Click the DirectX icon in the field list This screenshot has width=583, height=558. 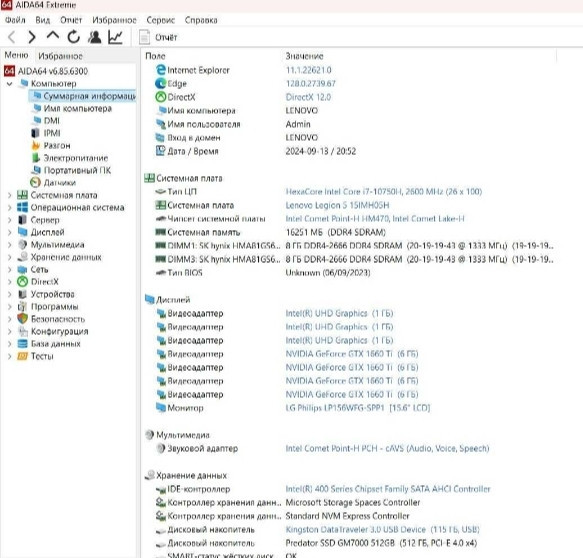point(161,97)
